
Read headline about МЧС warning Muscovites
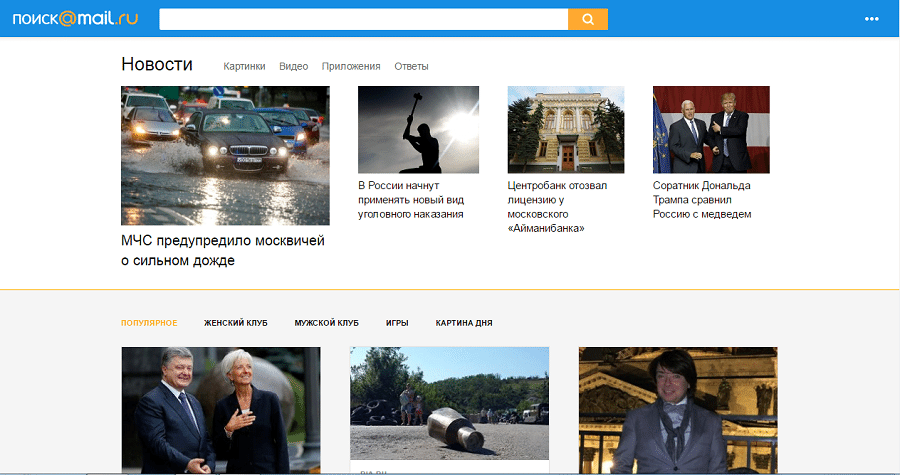[223, 251]
